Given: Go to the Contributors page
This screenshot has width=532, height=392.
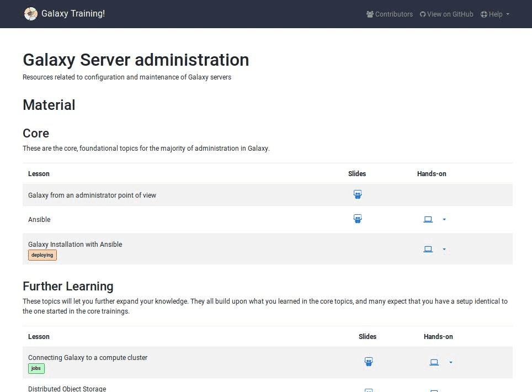Looking at the screenshot, I should tap(390, 14).
